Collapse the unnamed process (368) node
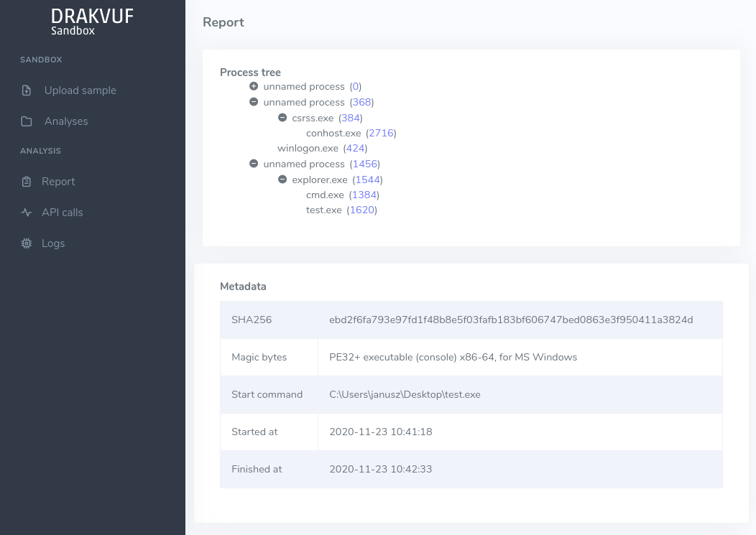This screenshot has height=535, width=756. [x=253, y=102]
